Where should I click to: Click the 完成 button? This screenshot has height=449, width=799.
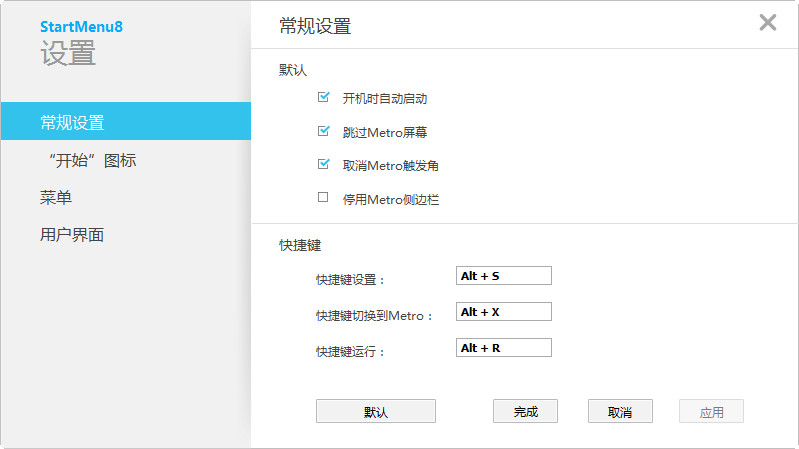(525, 411)
